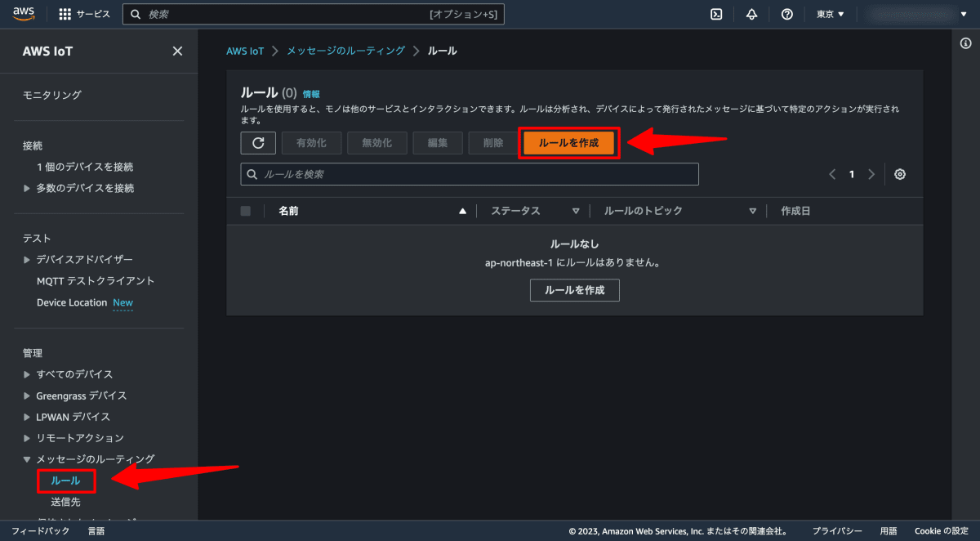Open 送信先 in the sidebar

(x=65, y=502)
